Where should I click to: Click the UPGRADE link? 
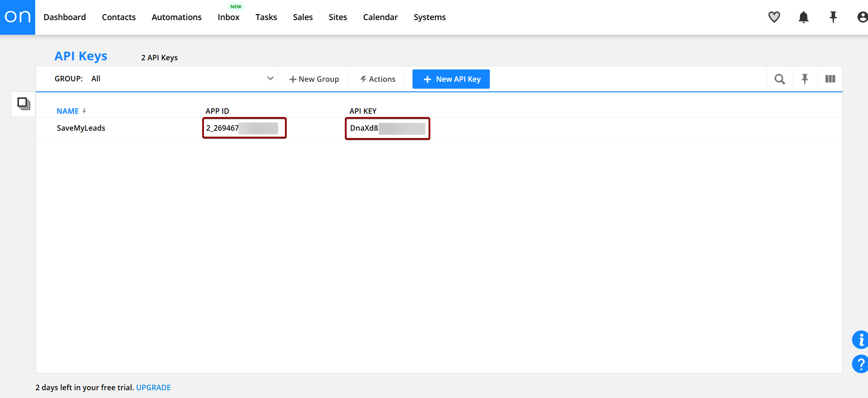click(x=153, y=387)
